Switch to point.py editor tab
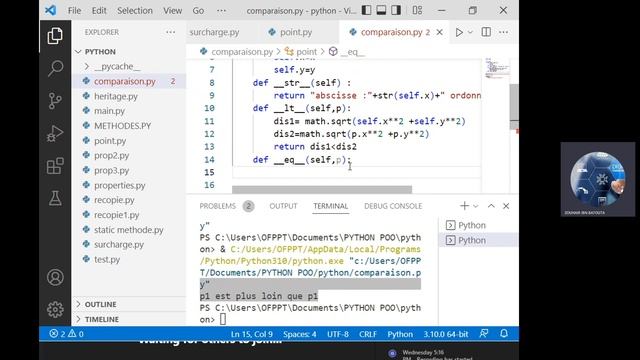 click(296, 32)
